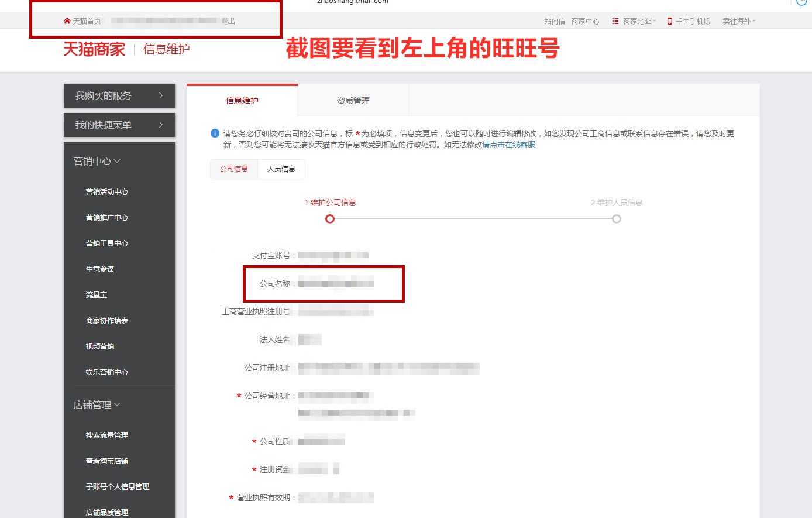Open 生意参谋

click(100, 269)
